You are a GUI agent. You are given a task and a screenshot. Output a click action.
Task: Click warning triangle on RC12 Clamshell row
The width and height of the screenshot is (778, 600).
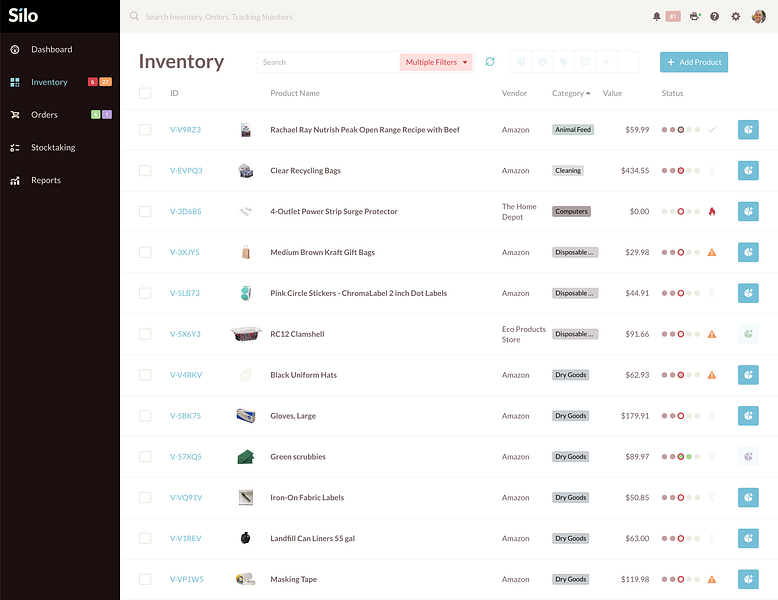712,334
